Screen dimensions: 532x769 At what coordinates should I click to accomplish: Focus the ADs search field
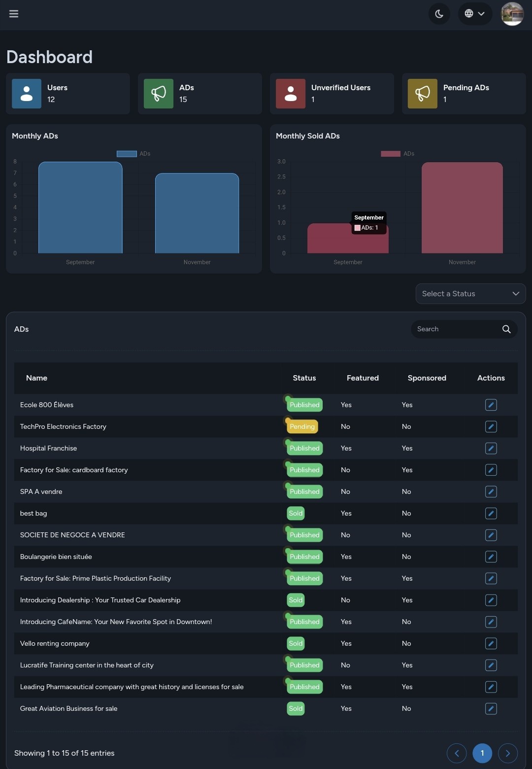pyautogui.click(x=456, y=329)
